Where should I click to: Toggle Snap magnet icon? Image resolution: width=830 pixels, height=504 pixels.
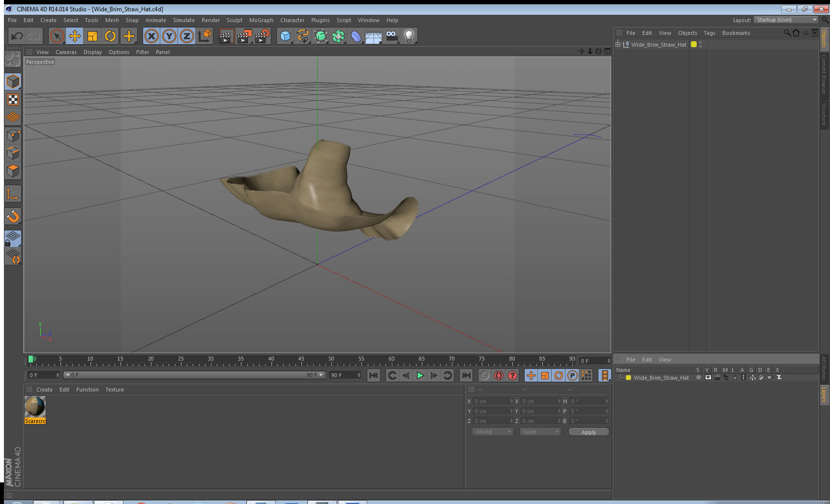pyautogui.click(x=13, y=216)
